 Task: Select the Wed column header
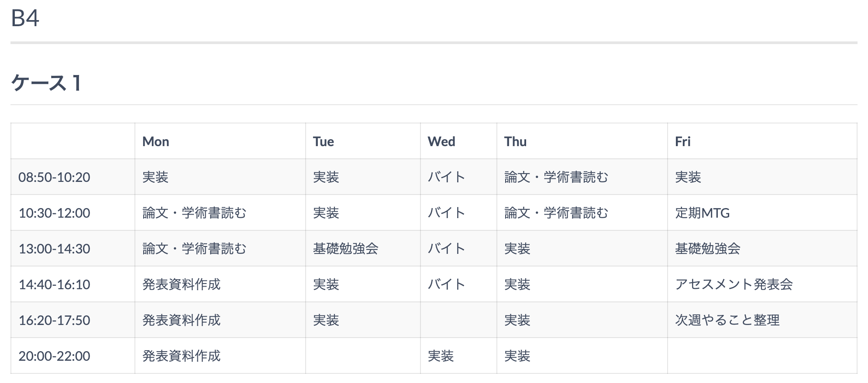(x=458, y=141)
